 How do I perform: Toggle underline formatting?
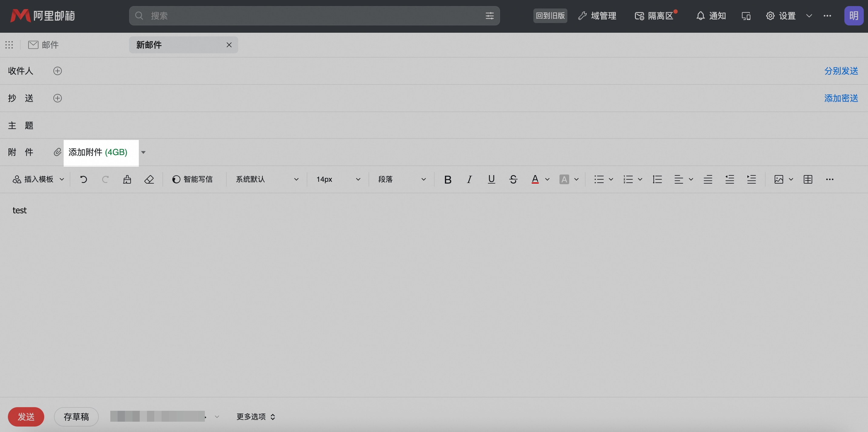click(491, 179)
